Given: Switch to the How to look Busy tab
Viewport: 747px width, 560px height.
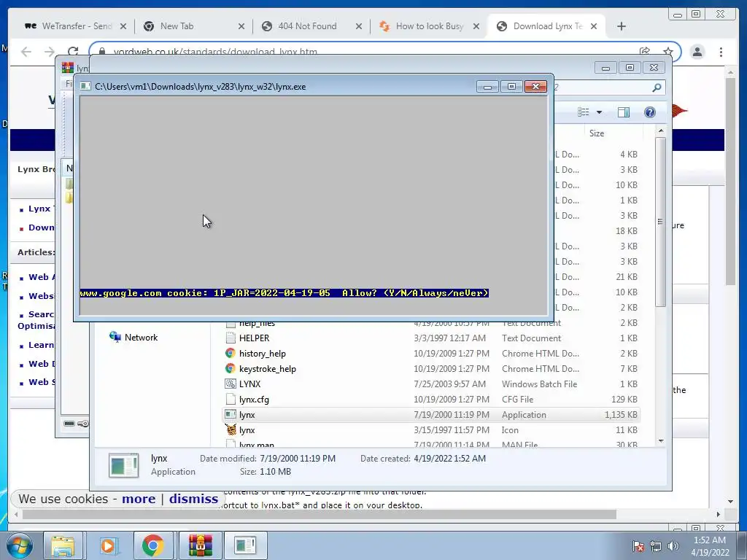Looking at the screenshot, I should click(x=427, y=26).
